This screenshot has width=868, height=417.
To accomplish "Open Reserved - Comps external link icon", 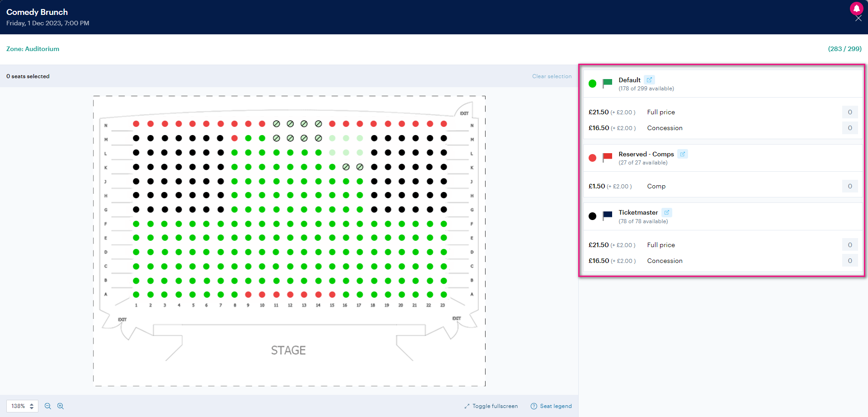I will (x=683, y=154).
